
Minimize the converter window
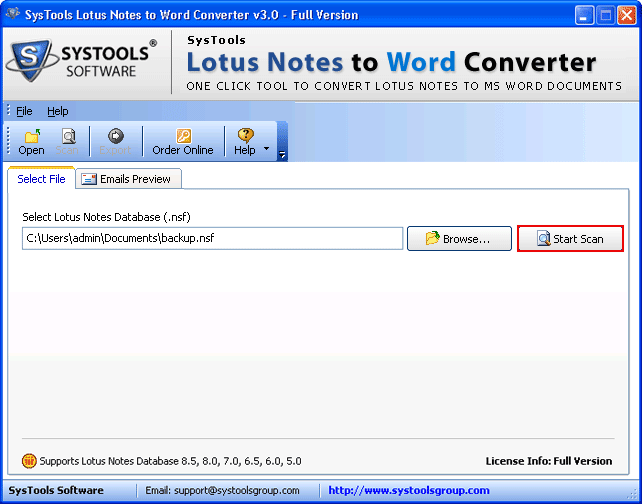(x=585, y=16)
